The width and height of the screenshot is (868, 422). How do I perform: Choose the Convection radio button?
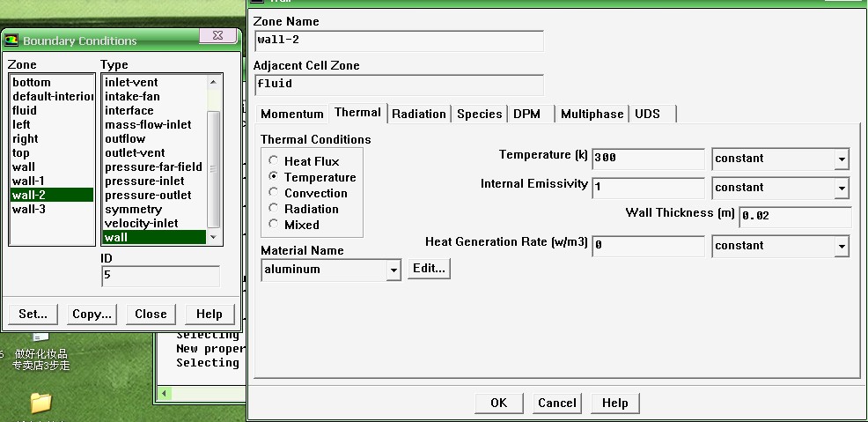coord(275,193)
